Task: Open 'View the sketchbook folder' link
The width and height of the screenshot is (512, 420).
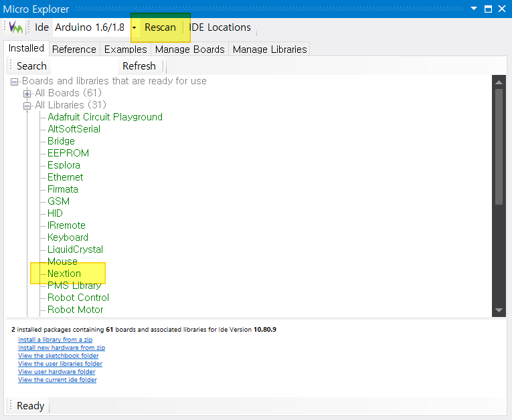Action: tap(58, 356)
